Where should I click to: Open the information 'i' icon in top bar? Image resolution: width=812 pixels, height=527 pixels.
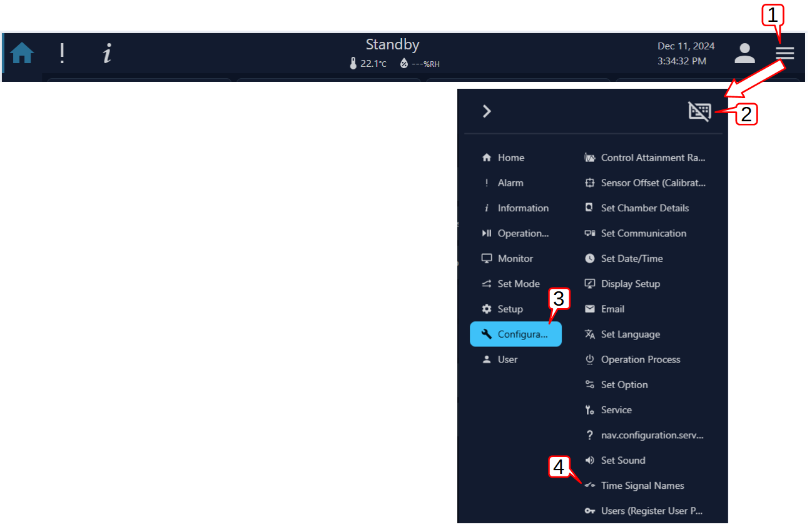tap(107, 54)
